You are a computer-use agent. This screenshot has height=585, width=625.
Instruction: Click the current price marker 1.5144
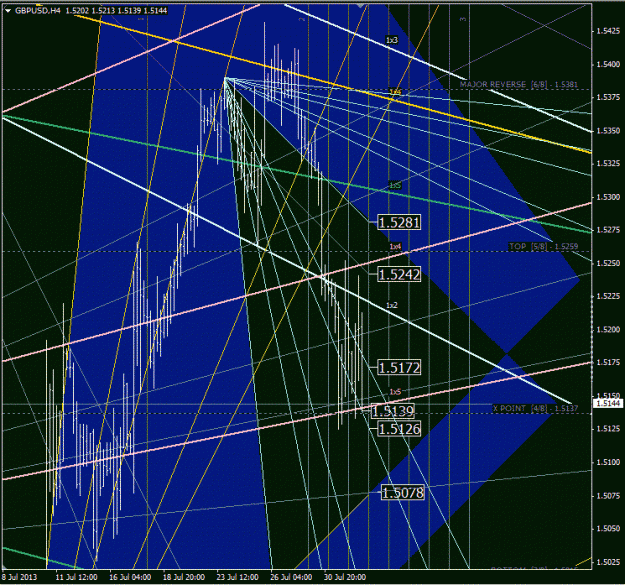608,404
